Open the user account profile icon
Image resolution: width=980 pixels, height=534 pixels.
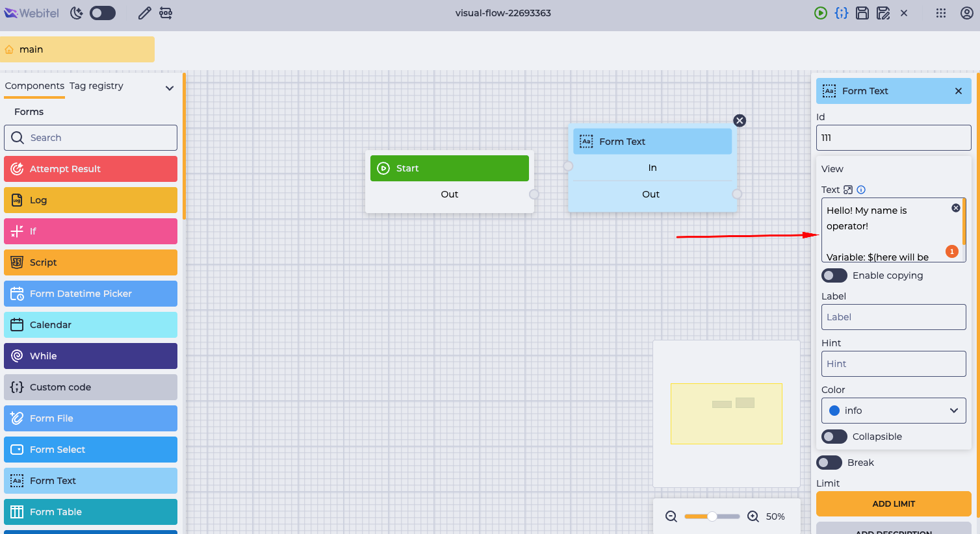point(967,13)
